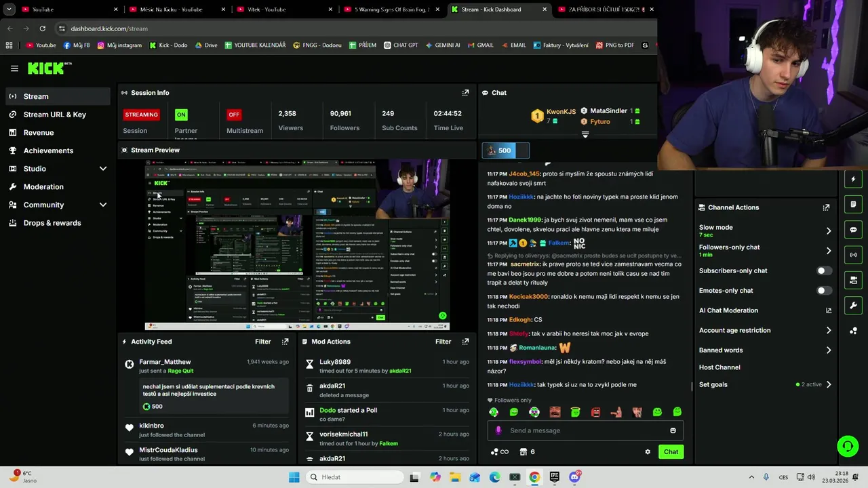This screenshot has width=868, height=488.
Task: Open the green headset support bubble
Action: click(x=848, y=446)
